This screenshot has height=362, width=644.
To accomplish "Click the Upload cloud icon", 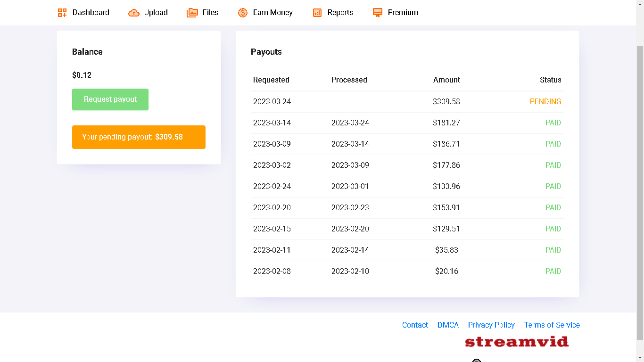I will coord(134,13).
